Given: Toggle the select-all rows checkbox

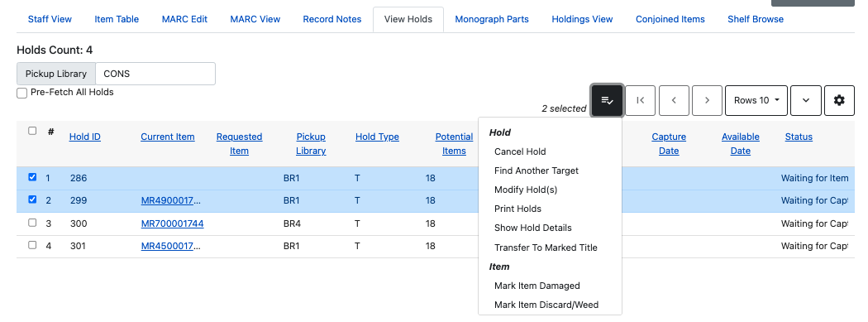Looking at the screenshot, I should [x=32, y=131].
